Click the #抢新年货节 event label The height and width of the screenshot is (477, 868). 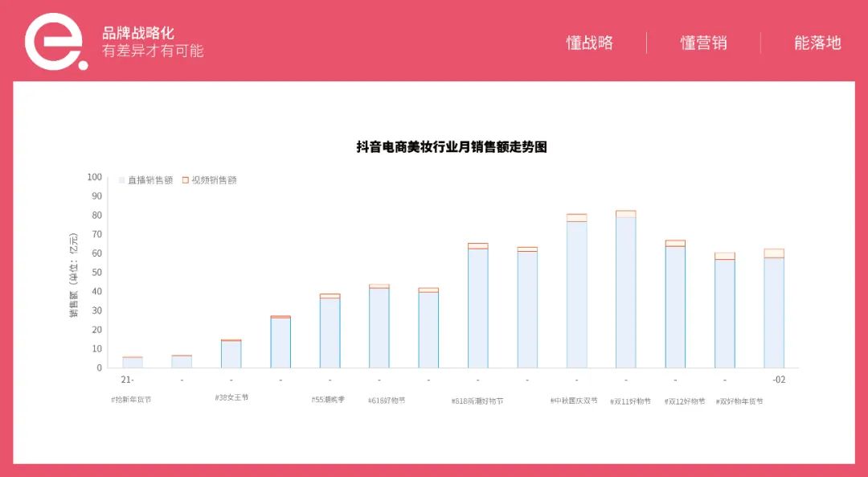131,399
